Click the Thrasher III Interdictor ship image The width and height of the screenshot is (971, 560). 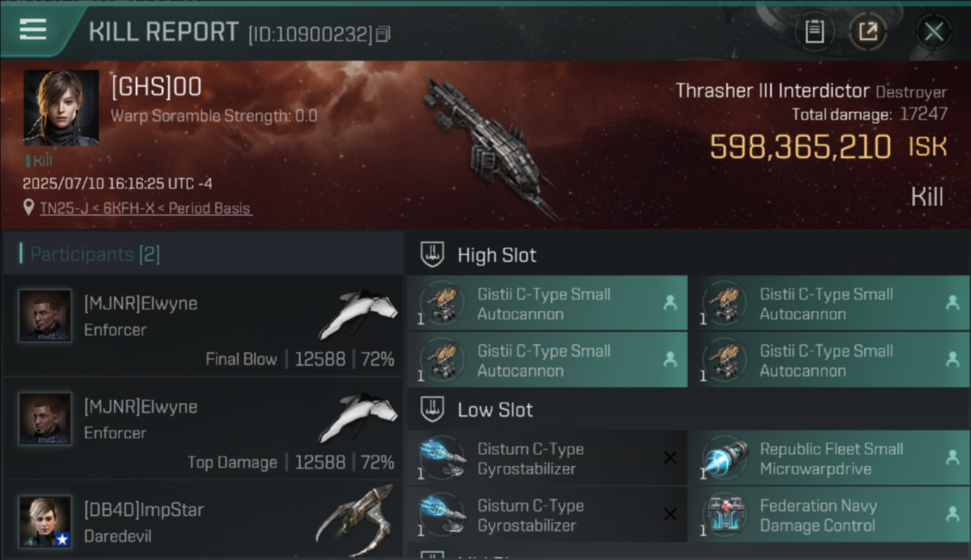489,146
